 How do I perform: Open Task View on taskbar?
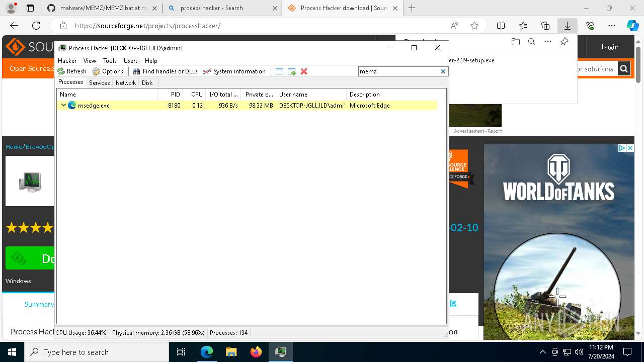[x=182, y=352]
